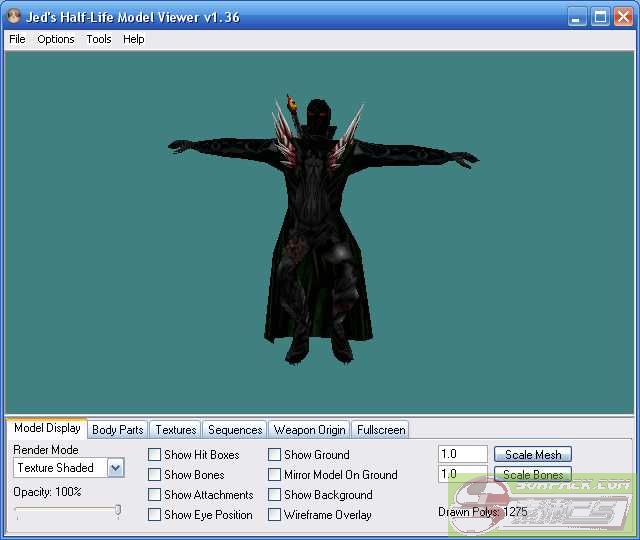This screenshot has height=540, width=640.
Task: Click the Scale Mesh value field
Action: [462, 455]
